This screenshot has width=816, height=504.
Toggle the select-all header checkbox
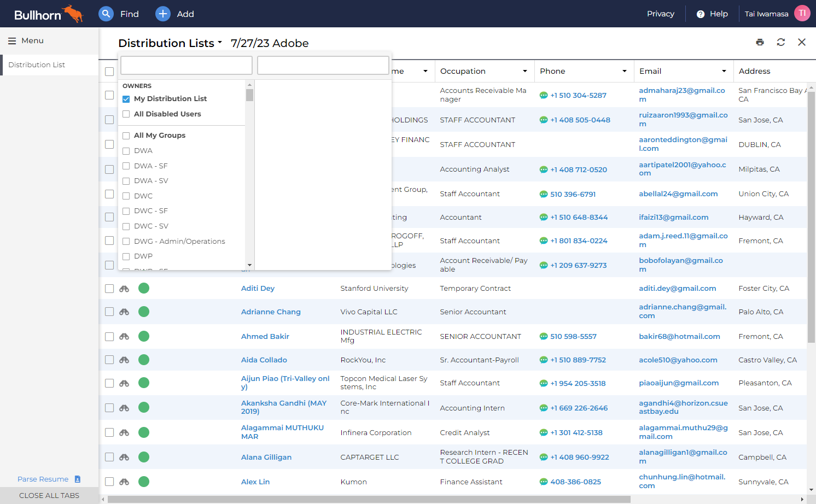(109, 72)
